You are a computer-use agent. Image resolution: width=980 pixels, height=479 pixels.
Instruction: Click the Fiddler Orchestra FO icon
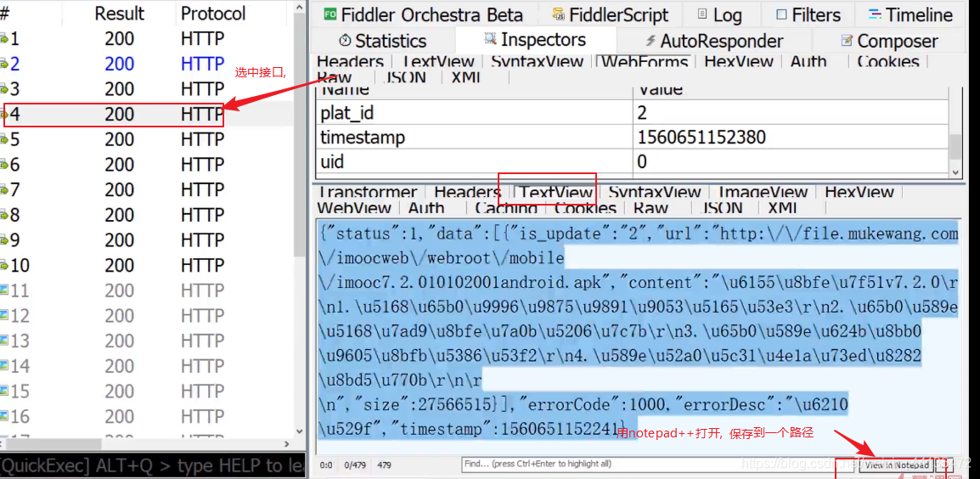click(x=330, y=15)
